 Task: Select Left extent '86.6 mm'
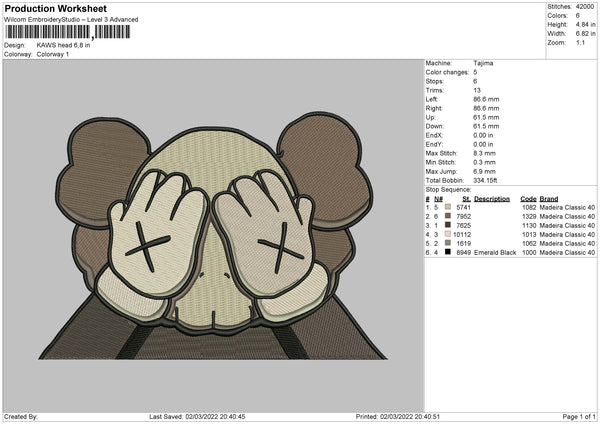(486, 99)
